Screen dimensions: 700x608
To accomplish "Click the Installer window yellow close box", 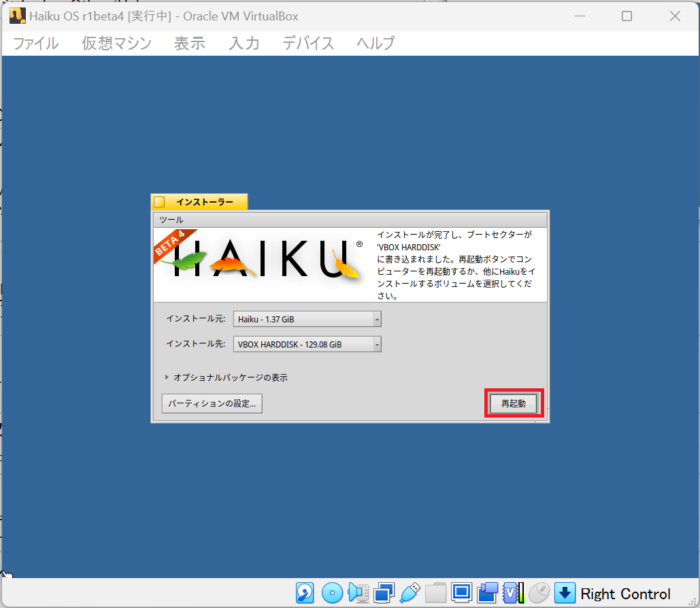I will [159, 202].
